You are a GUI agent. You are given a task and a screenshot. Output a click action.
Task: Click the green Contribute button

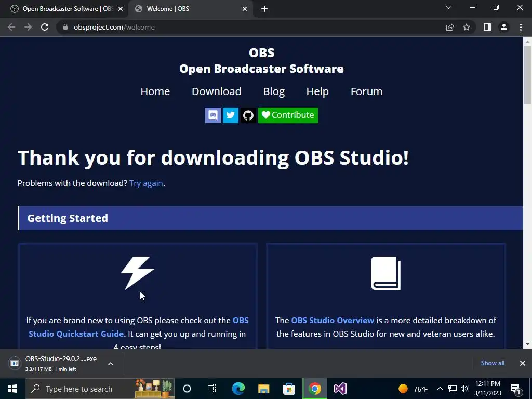288,115
